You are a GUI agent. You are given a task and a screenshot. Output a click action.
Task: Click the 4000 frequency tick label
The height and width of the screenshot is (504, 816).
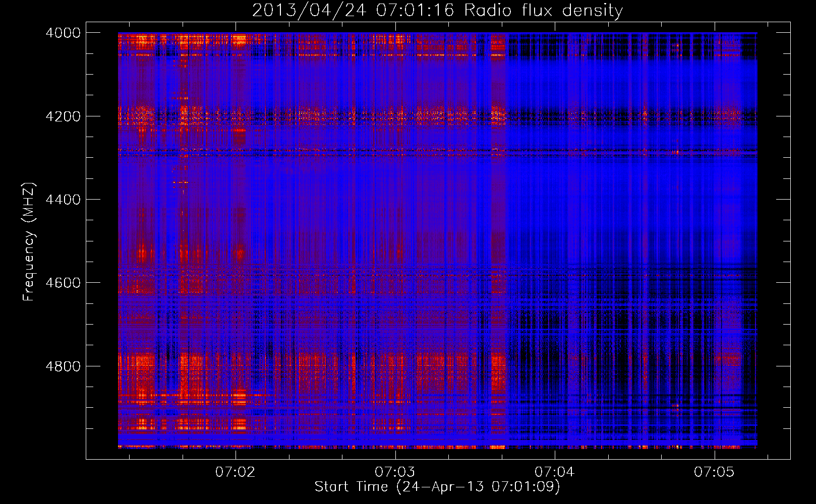tap(63, 33)
